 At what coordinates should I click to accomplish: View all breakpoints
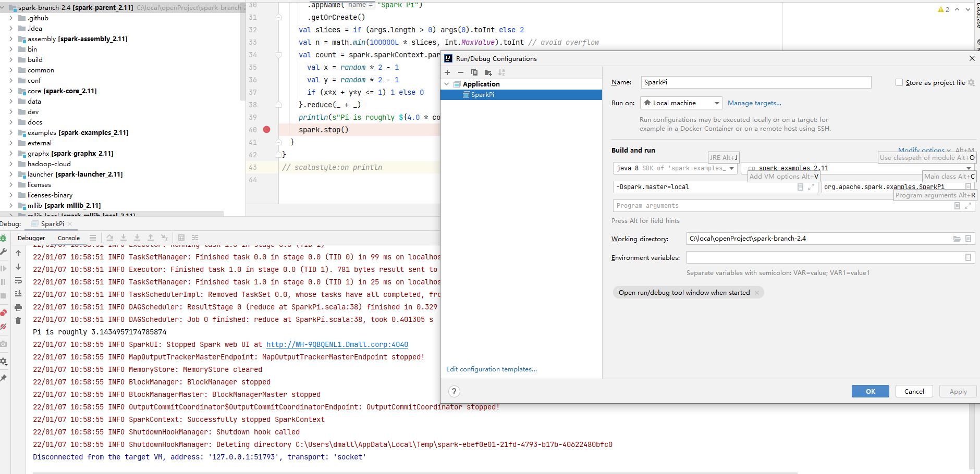(4, 313)
